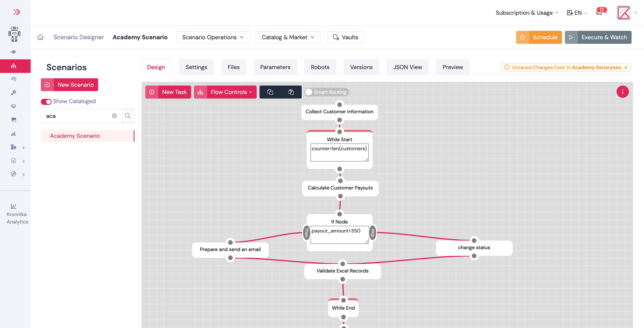The height and width of the screenshot is (328, 644).
Task: Enable the Smart Routing toggle
Action: [309, 92]
